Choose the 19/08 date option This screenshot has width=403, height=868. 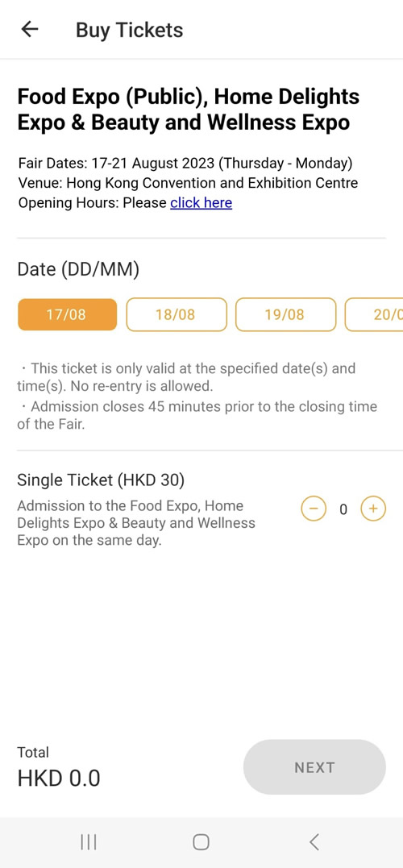point(285,314)
